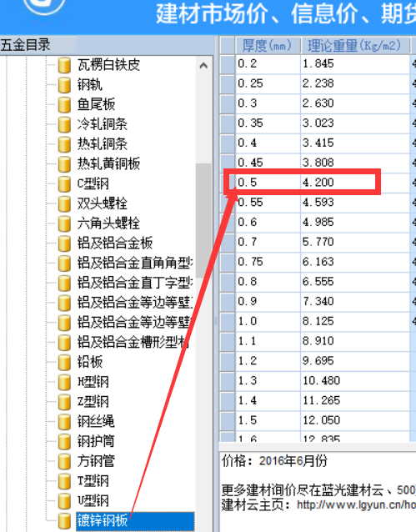Image resolution: width=416 pixels, height=532 pixels.
Task: Click the folder icon beside 镀锌钢板
Action: 64,520
